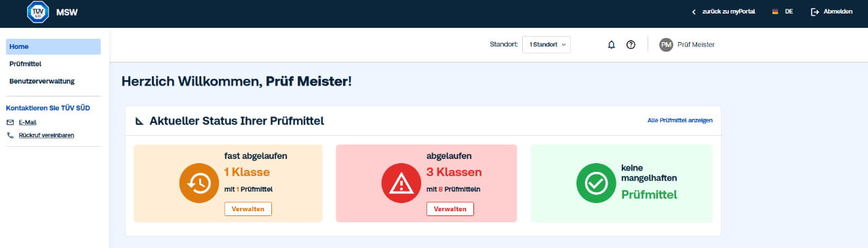Click the PM user avatar
The width and height of the screenshot is (868, 248).
666,45
